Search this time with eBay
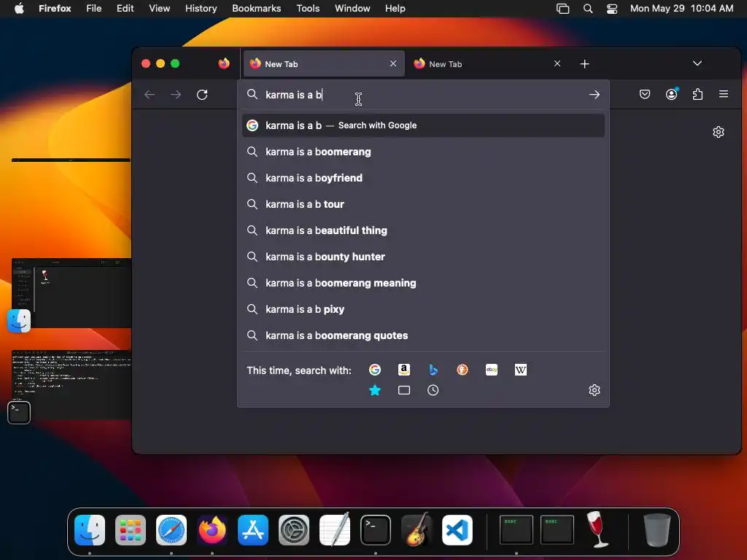This screenshot has width=747, height=560. tap(491, 370)
